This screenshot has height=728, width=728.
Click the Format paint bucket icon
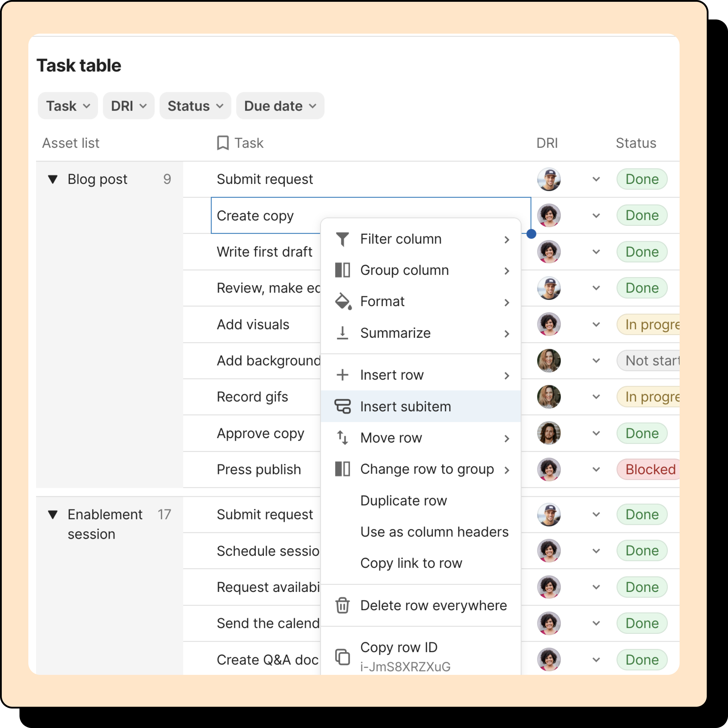(x=343, y=301)
